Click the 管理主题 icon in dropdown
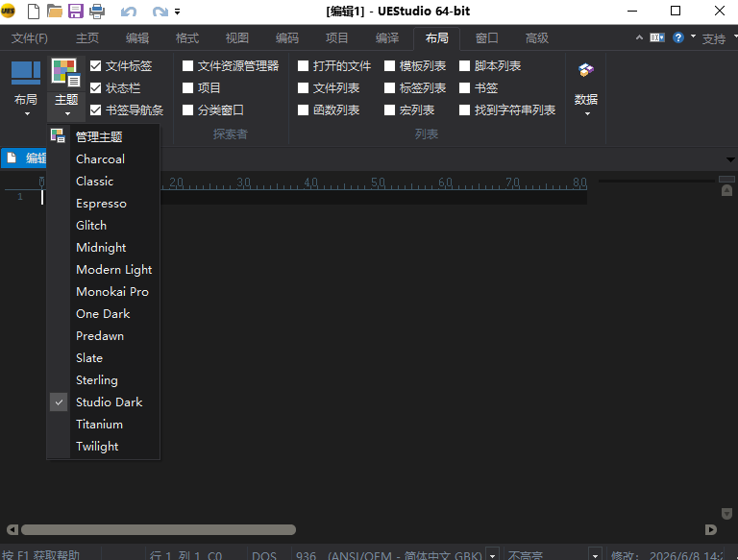This screenshot has height=560, width=738. click(x=58, y=136)
